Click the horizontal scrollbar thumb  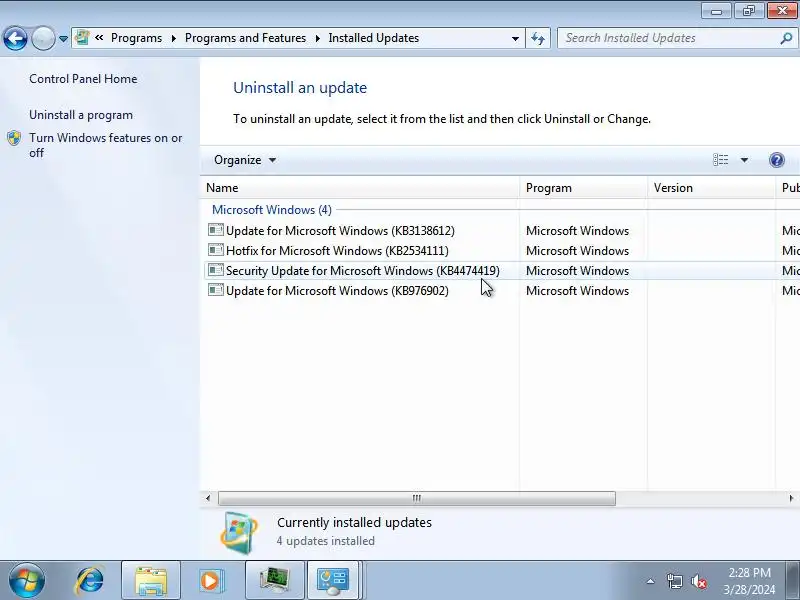pos(417,498)
